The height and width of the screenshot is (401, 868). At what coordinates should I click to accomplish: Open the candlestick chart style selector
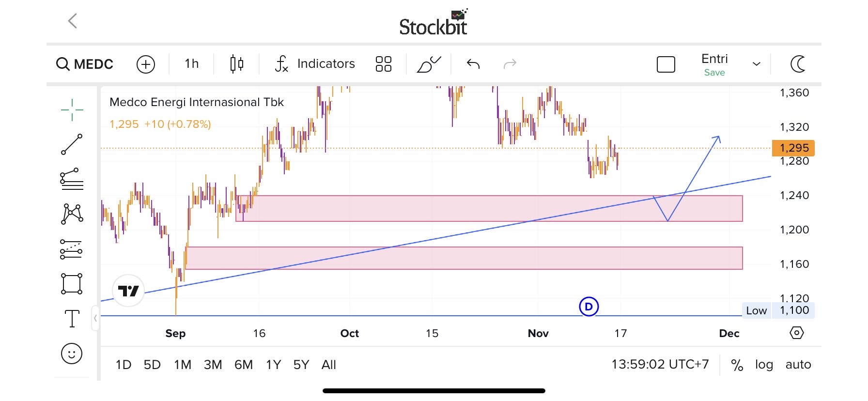click(236, 64)
